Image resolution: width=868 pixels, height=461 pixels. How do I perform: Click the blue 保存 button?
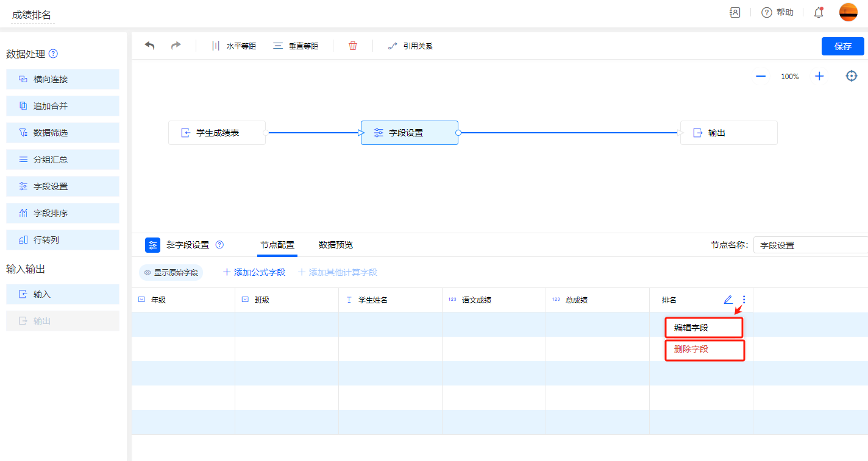coord(842,46)
